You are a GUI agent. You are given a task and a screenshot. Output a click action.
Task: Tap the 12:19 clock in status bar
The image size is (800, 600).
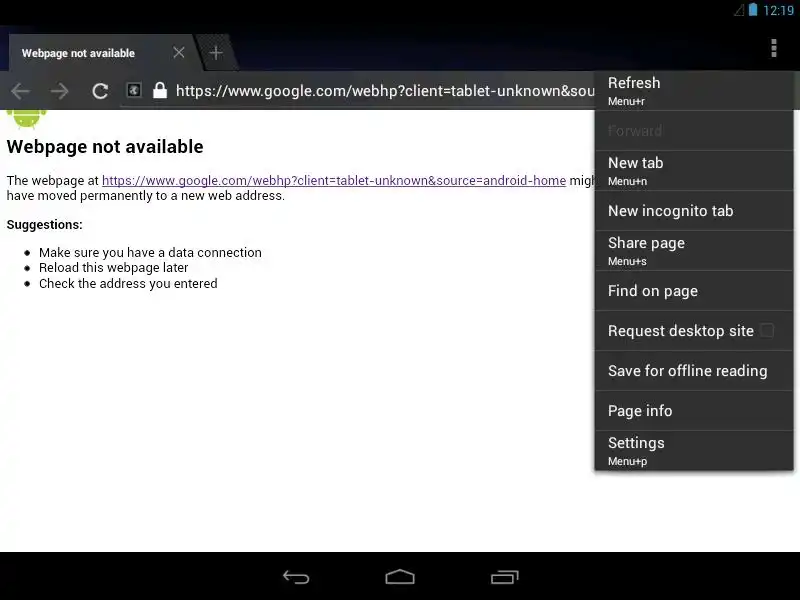point(778,10)
